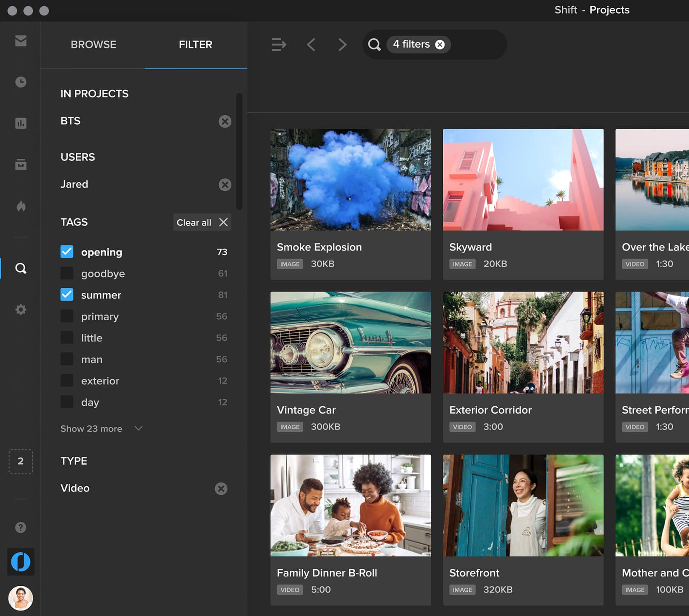Expand Show 23 more tags

pyautogui.click(x=101, y=429)
